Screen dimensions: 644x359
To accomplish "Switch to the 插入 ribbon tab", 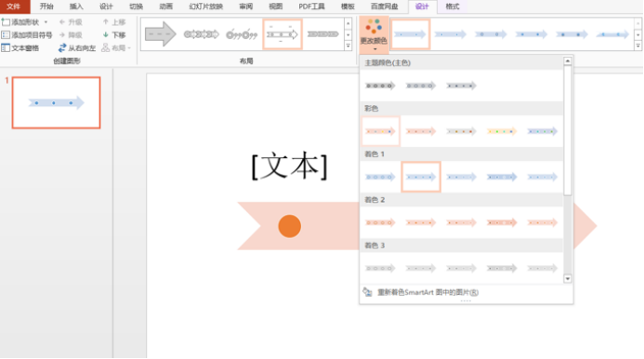I will [x=76, y=7].
